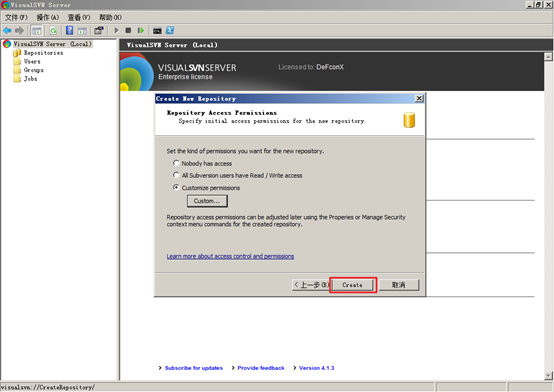Click the green Restart service icon
The image size is (554, 392).
(x=141, y=31)
